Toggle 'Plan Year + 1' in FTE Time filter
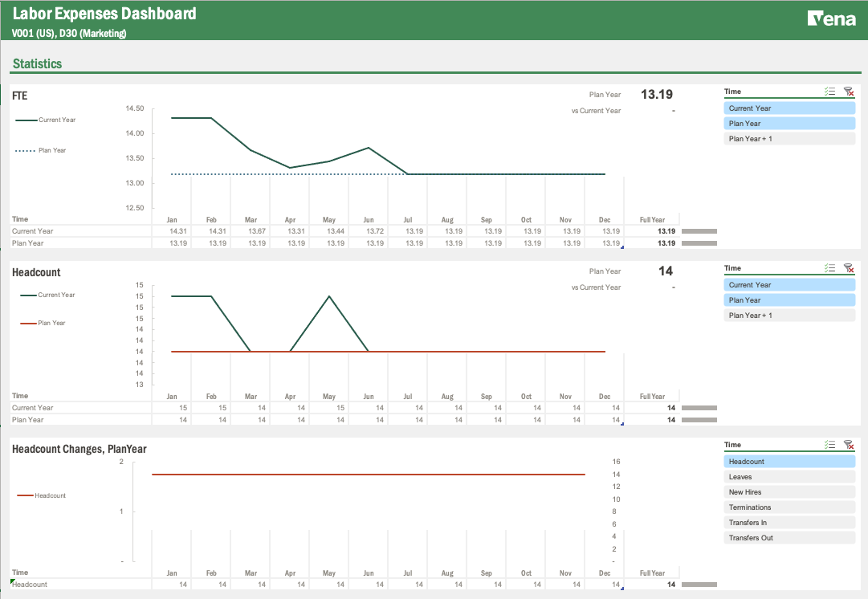868x599 pixels. click(789, 137)
